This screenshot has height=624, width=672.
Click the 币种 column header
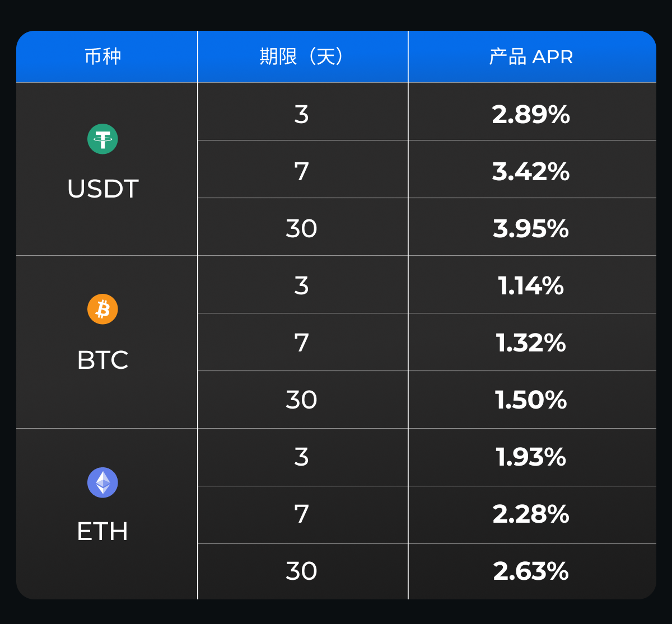point(102,57)
